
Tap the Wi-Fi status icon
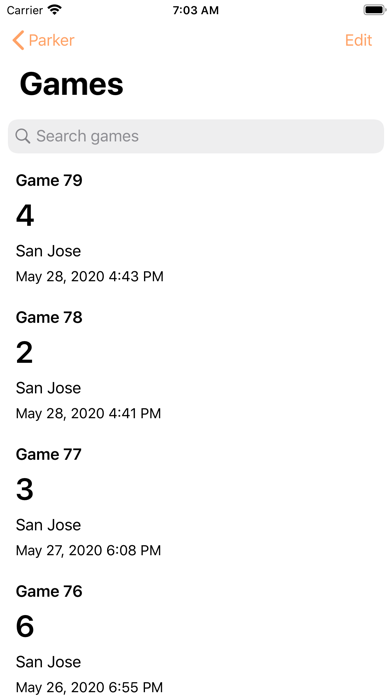[x=55, y=10]
